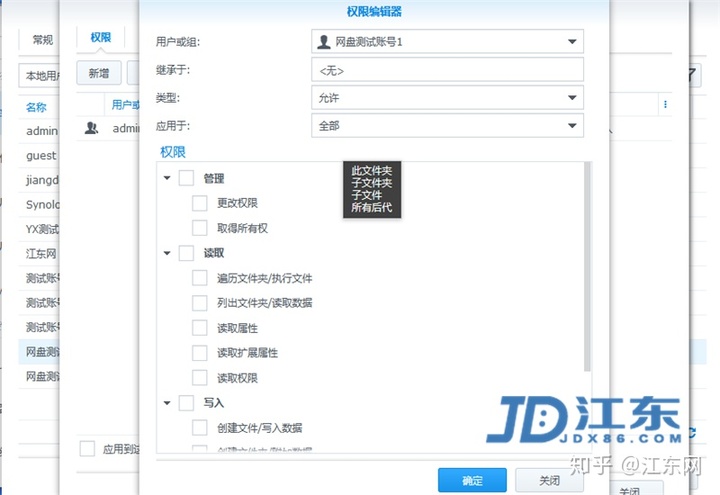Click the 新增 button
Viewport: 720px width, 495px height.
point(99,73)
